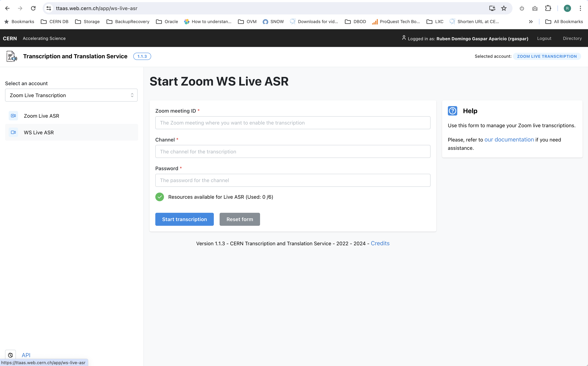Click the install app icon in address bar
The height and width of the screenshot is (366, 588).
[x=492, y=8]
